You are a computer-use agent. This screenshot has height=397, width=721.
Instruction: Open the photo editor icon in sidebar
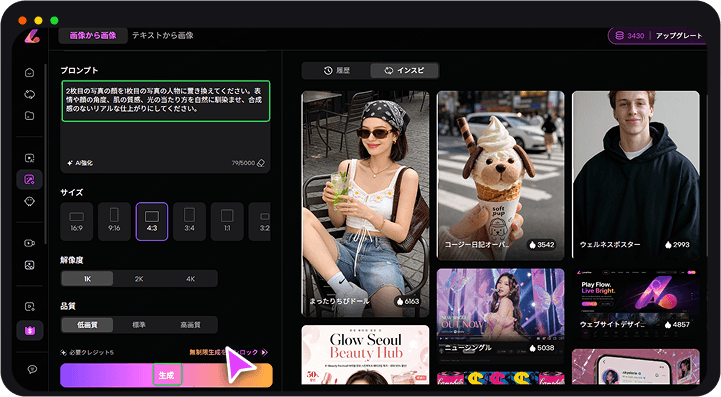point(29,265)
